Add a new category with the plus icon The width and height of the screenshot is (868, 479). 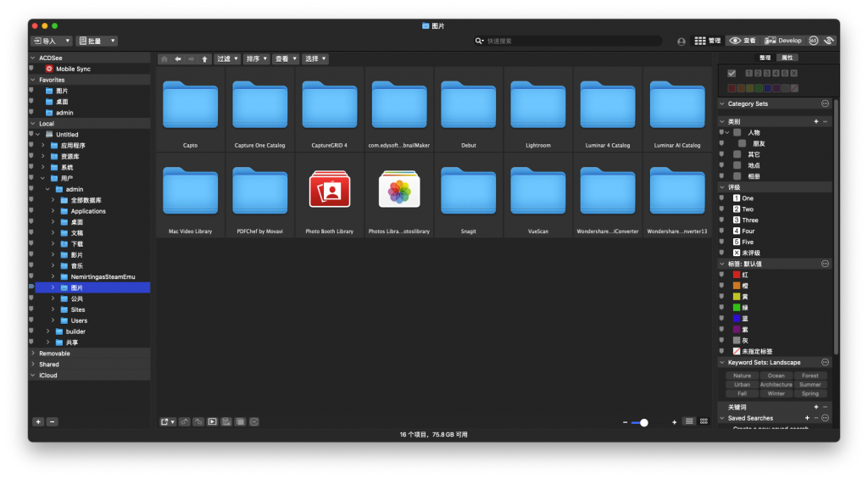tap(816, 121)
